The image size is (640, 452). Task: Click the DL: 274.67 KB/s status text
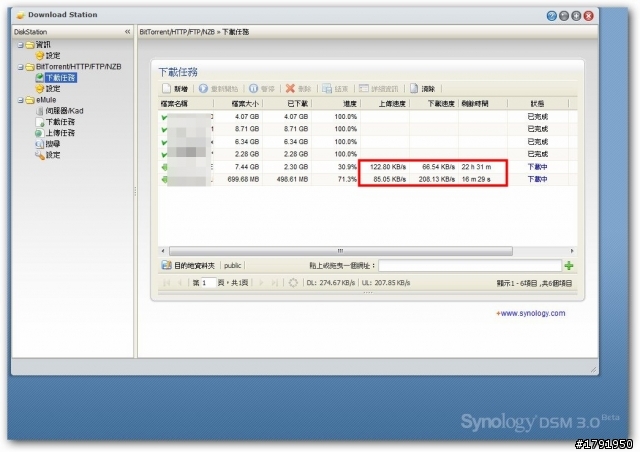[331, 283]
